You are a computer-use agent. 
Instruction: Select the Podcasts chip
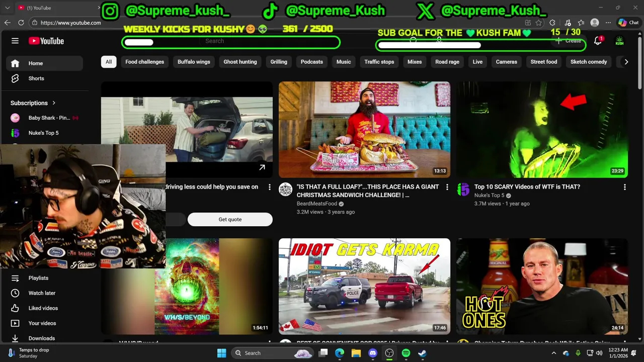click(312, 62)
